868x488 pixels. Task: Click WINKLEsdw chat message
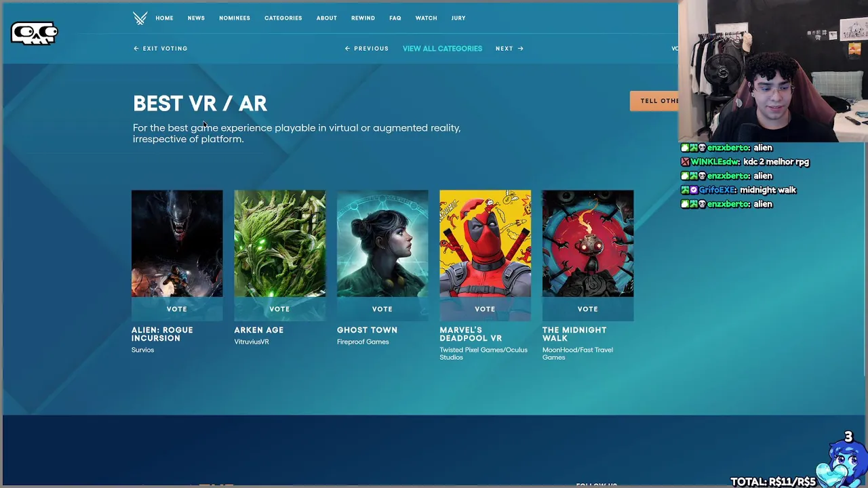pos(745,162)
